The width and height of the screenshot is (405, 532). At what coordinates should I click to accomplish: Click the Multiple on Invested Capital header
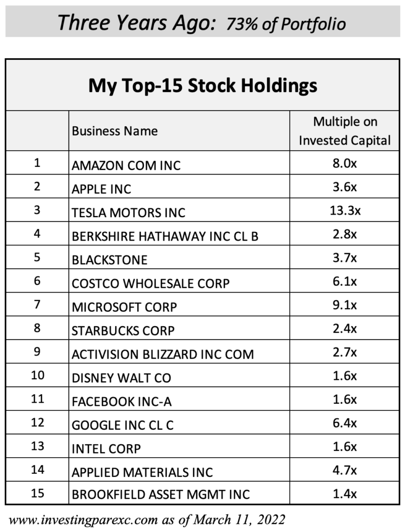click(345, 131)
